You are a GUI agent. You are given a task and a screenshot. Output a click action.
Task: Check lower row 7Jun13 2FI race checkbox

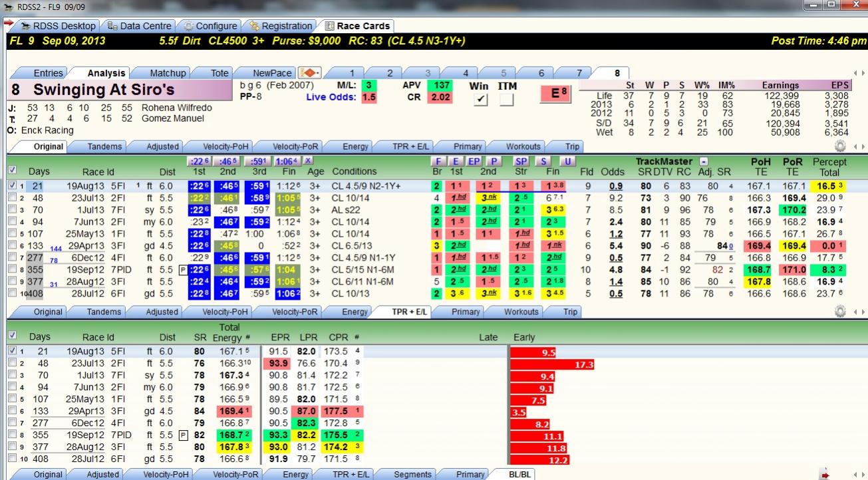[x=12, y=387]
